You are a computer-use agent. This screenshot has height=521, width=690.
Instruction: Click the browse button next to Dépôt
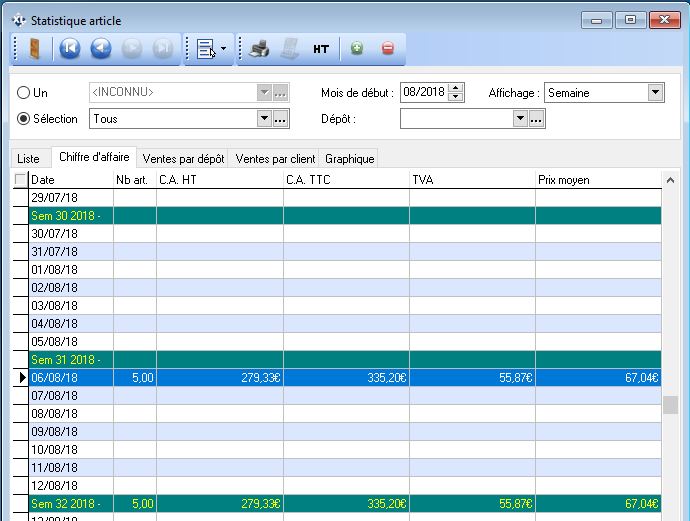click(536, 119)
